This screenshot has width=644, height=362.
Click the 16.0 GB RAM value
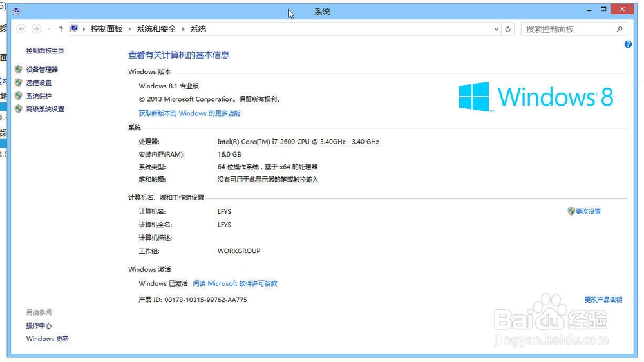pyautogui.click(x=229, y=154)
